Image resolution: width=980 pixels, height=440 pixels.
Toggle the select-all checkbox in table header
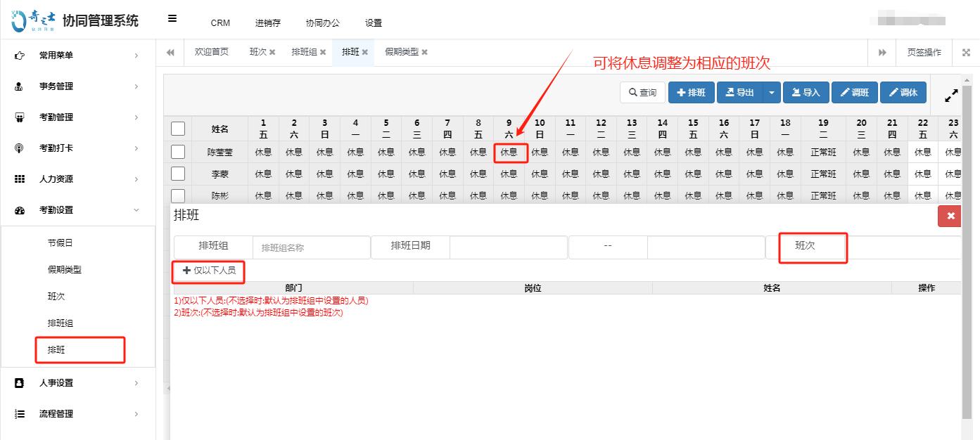click(178, 129)
